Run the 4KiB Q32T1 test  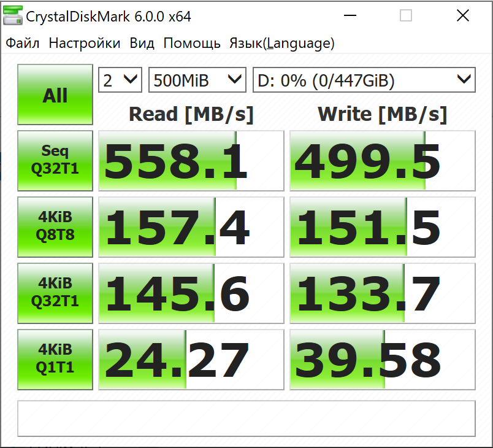click(55, 293)
